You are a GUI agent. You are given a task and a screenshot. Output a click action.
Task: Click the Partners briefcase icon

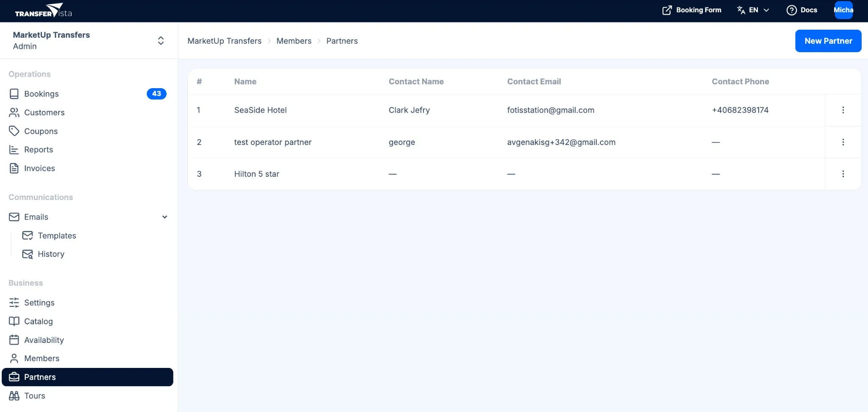[x=15, y=377]
